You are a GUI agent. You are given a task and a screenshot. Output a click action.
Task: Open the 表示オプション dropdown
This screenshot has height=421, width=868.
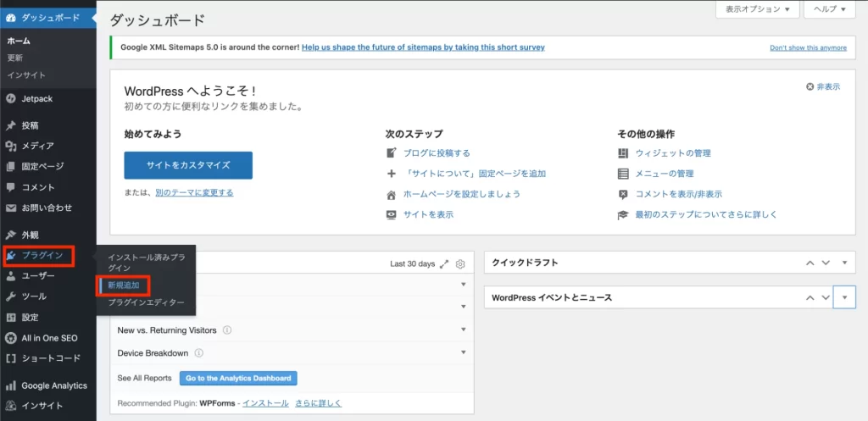758,9
